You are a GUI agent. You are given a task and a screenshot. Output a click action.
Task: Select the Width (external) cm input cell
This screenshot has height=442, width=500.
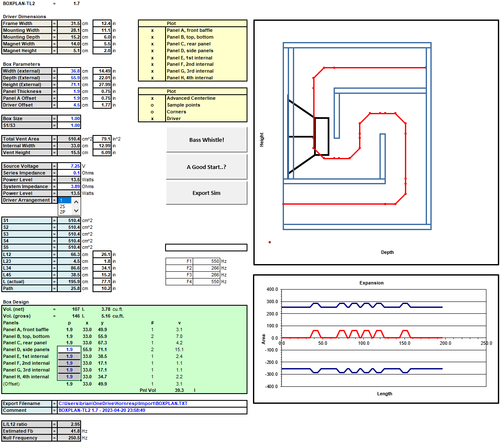(x=69, y=71)
